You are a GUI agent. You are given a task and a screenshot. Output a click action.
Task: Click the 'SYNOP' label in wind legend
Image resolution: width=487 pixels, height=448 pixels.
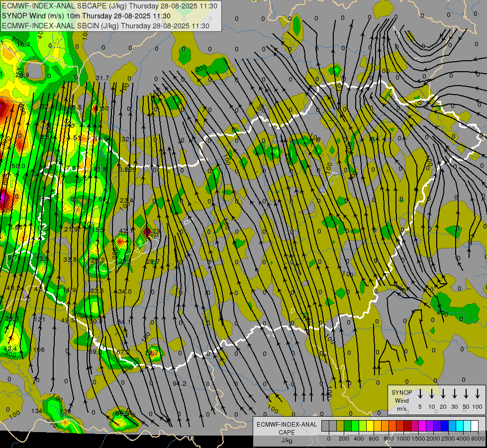point(401,392)
